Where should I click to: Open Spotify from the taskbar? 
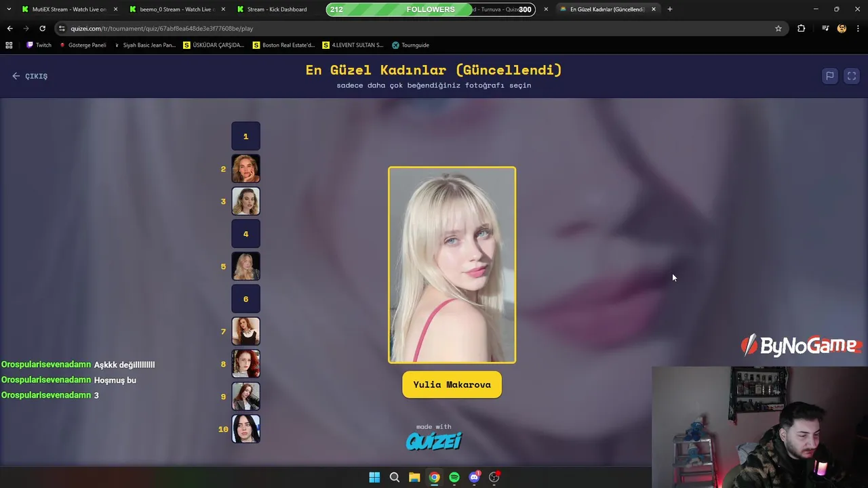click(454, 477)
